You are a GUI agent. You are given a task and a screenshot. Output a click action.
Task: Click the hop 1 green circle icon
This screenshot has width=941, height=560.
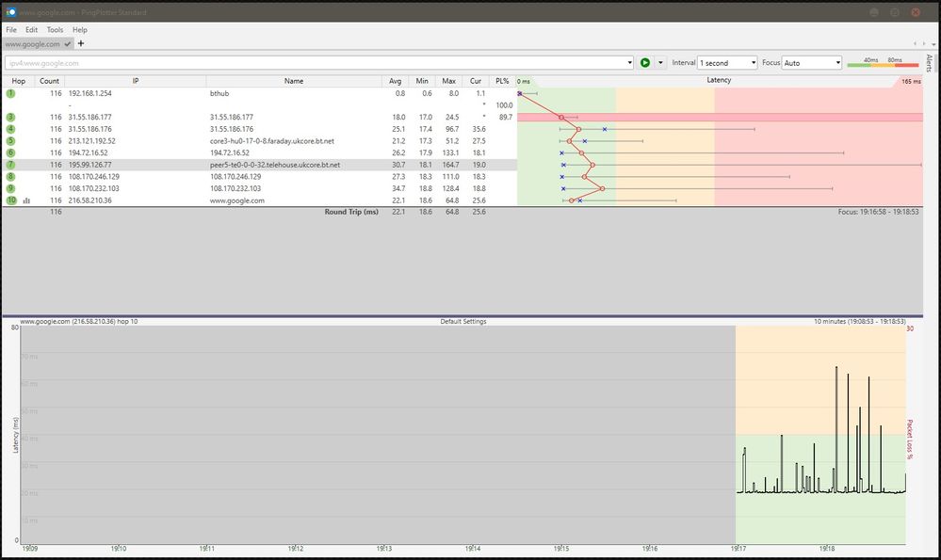(11, 94)
